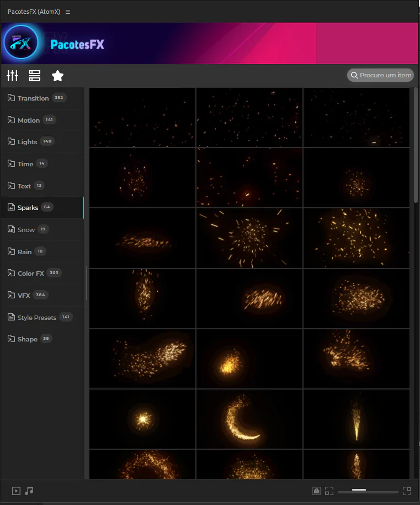Select the crescent-shaped spark thumbnail
Viewport: 420px width, 505px height.
click(249, 419)
